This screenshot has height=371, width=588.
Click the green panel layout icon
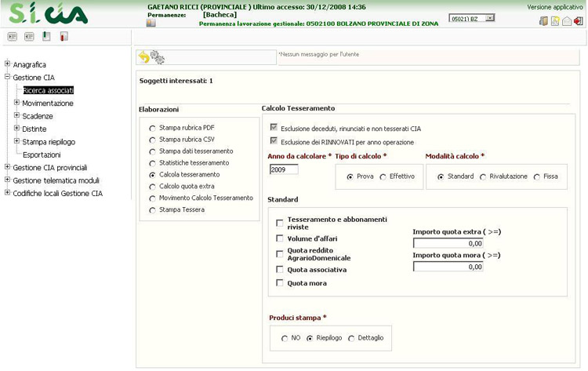coord(46,36)
